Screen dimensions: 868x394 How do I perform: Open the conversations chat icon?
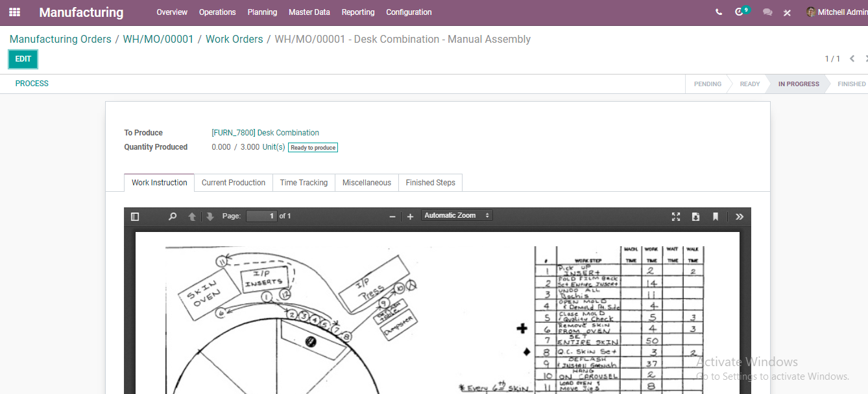click(x=767, y=12)
